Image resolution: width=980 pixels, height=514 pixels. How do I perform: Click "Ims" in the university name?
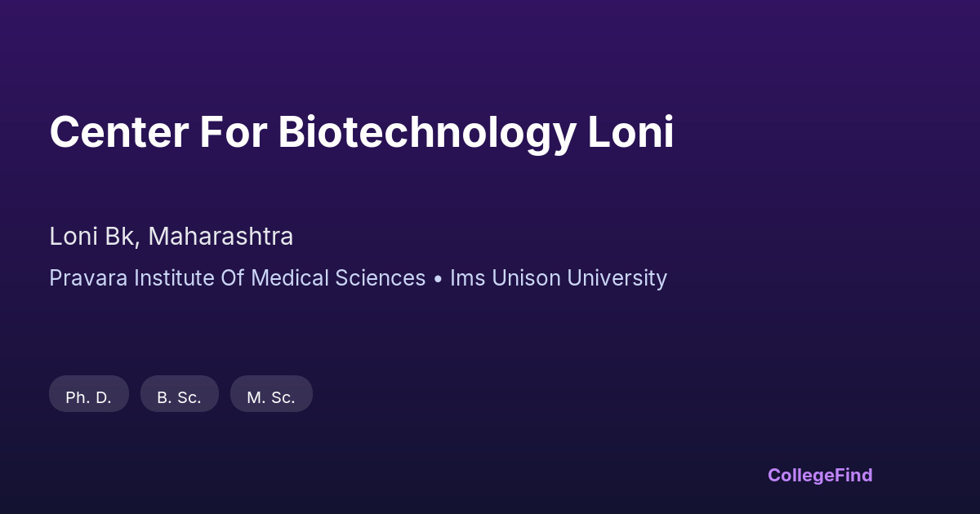tap(467, 278)
